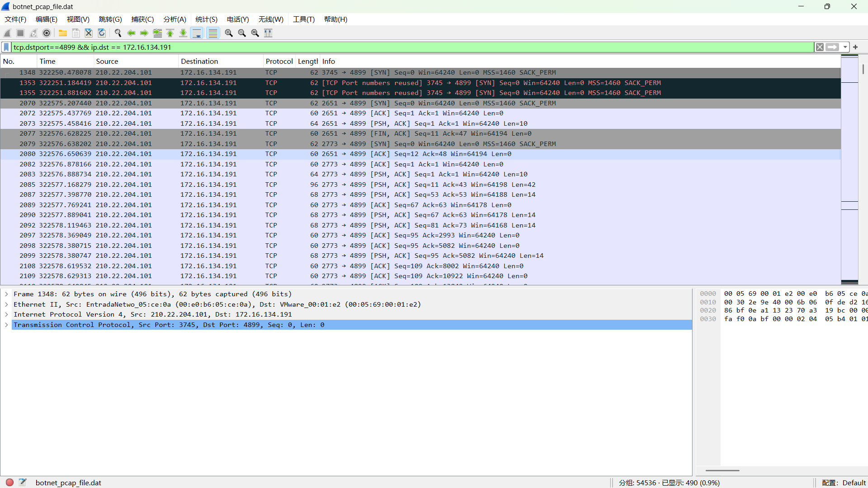Go back in packet history
Screen dimensions: 868x488
pyautogui.click(x=131, y=33)
